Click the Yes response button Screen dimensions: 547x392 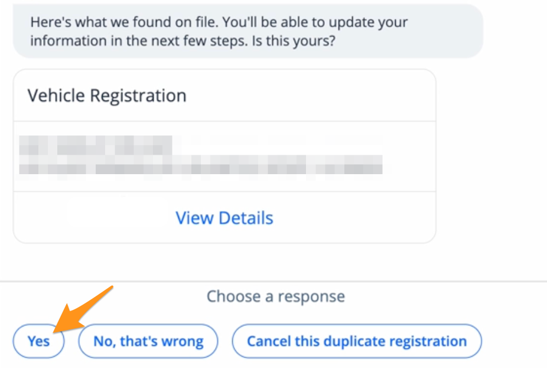pyautogui.click(x=38, y=341)
